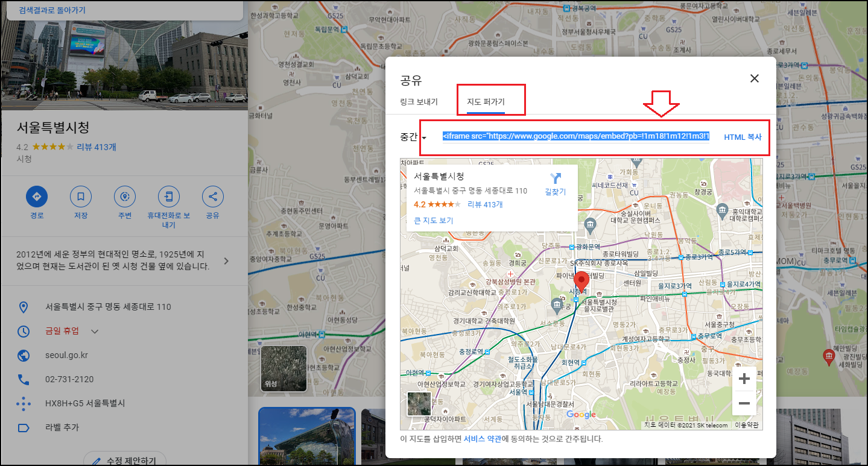Zoom in with the plus button
The image size is (868, 466).
pos(744,379)
